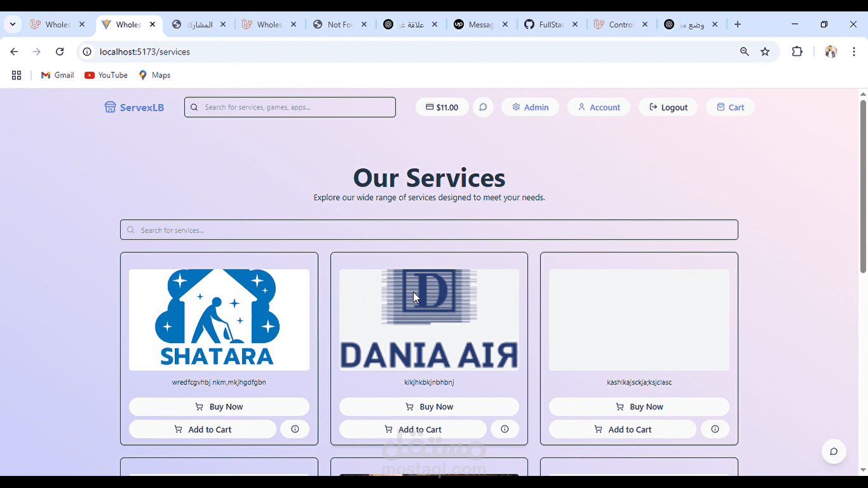The image size is (868, 488).
Task: Show info for the kashlkajsckja service
Action: tap(715, 429)
